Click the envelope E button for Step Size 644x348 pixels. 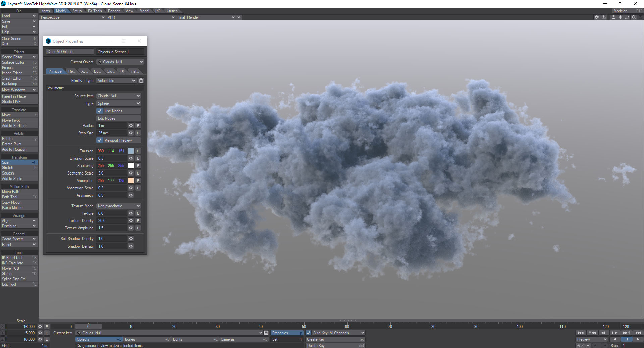pyautogui.click(x=138, y=133)
